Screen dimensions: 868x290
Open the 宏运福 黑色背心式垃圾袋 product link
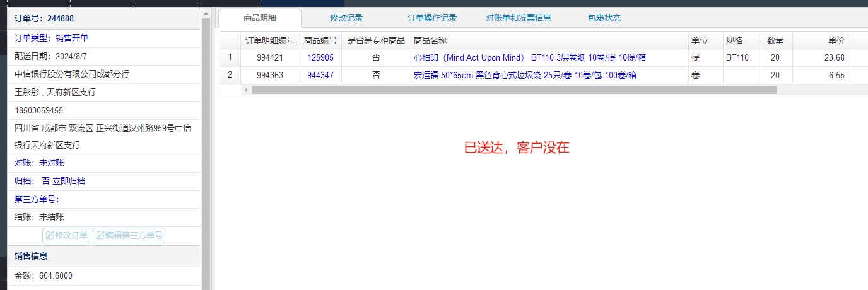point(525,75)
